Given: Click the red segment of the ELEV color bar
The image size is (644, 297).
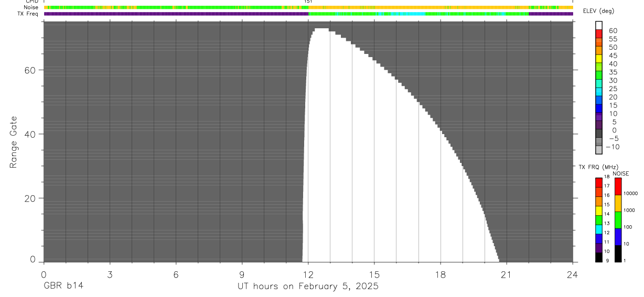Looking at the screenshot, I should click(x=599, y=34).
